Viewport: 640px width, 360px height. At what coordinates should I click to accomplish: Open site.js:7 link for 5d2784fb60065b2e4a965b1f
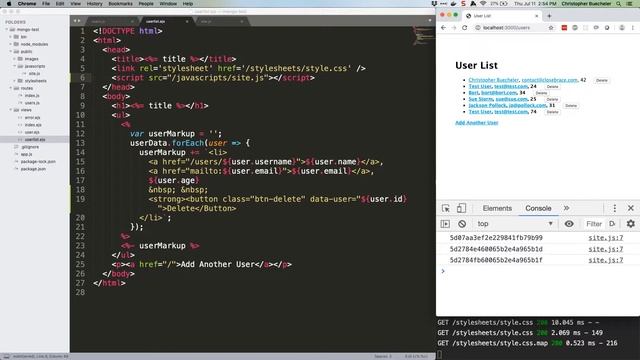coord(606,260)
